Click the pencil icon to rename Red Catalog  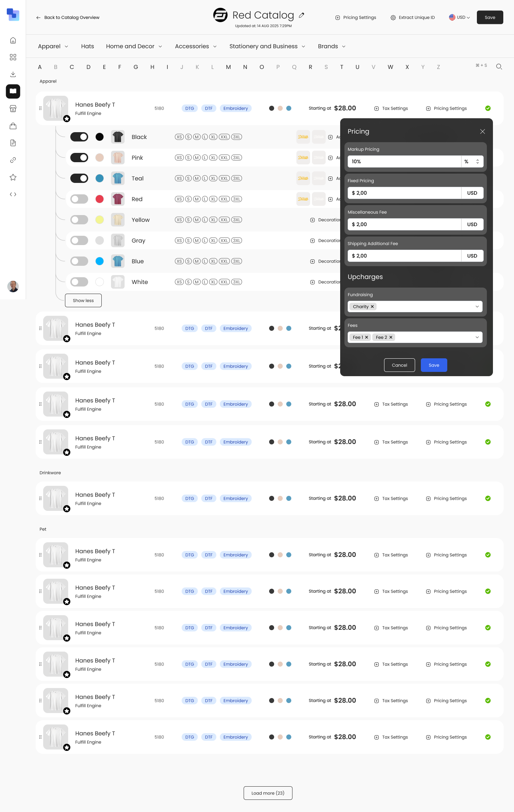[x=302, y=15]
